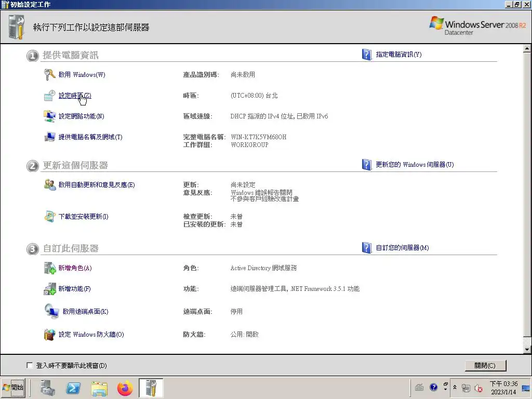Click the people icon beside 啟用自動更新和意見反應
This screenshot has height=399, width=532.
tap(50, 185)
